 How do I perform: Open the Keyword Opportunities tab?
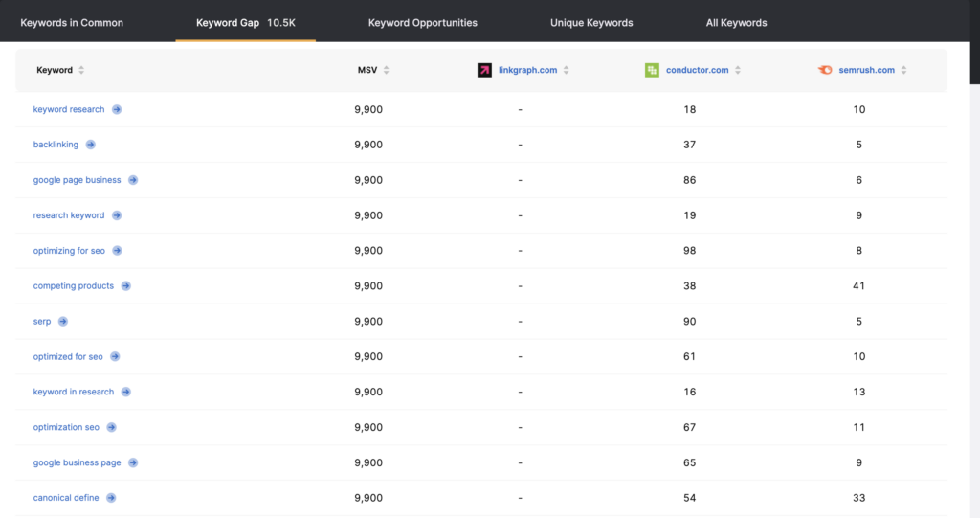click(x=422, y=23)
